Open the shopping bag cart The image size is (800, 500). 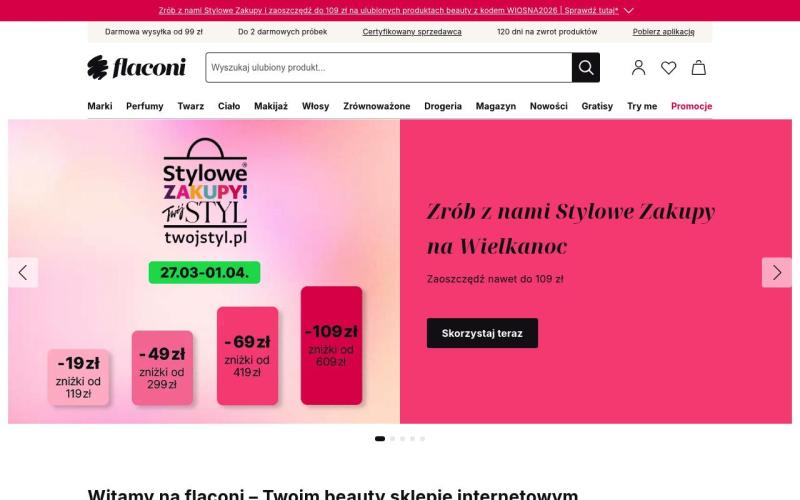pos(698,68)
